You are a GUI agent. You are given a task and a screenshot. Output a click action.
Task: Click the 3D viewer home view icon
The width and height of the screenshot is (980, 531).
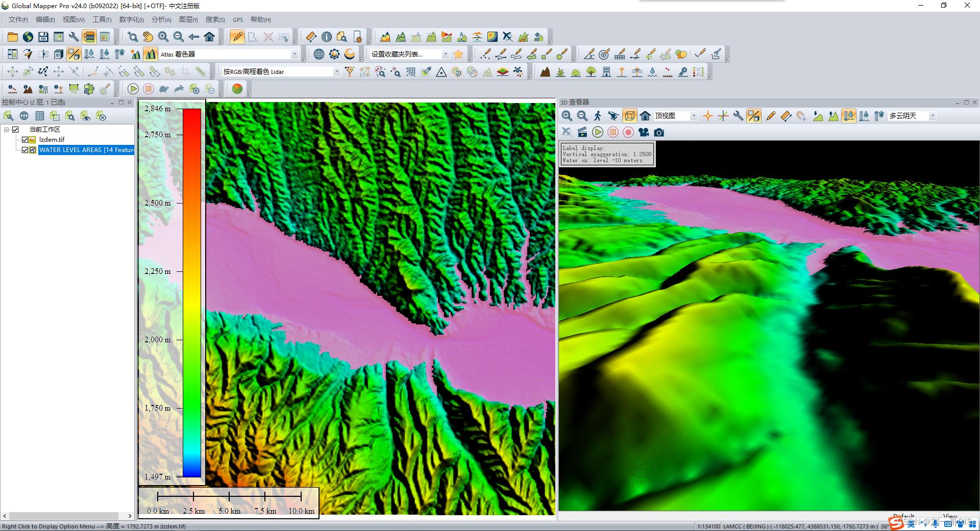click(645, 116)
